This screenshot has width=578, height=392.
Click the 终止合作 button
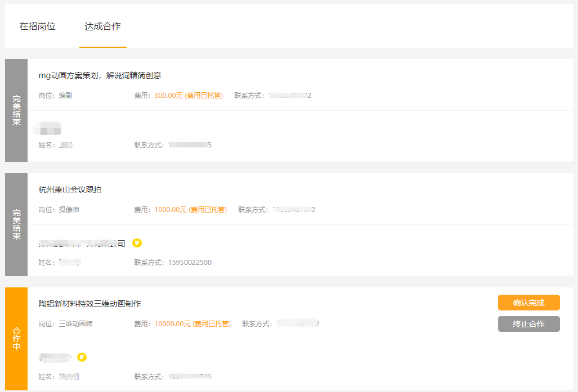[528, 324]
